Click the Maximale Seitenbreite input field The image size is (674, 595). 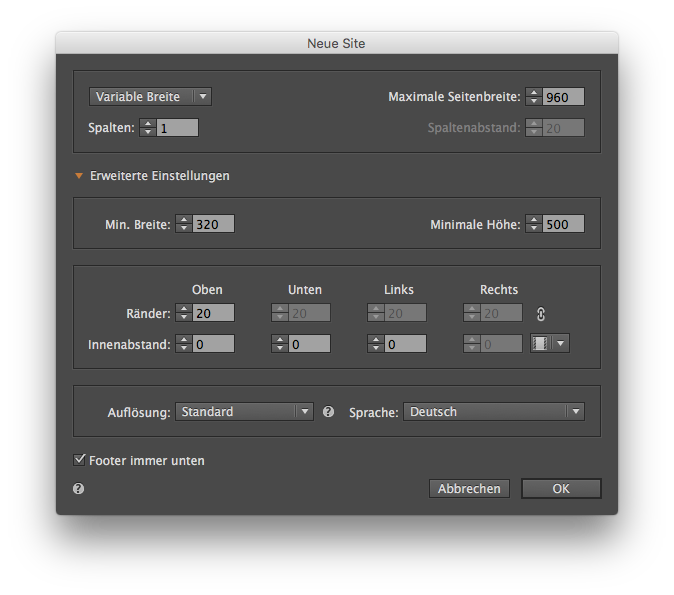coord(563,97)
